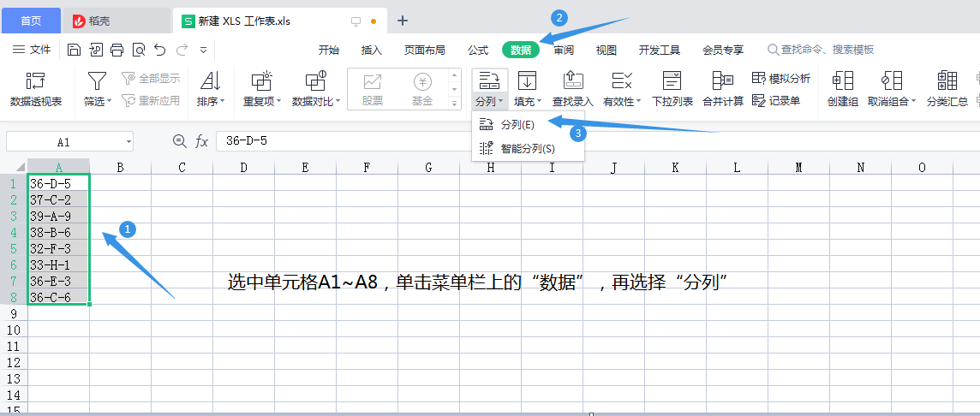Click the 分列 ribbon button
This screenshot has height=416, width=980.
pos(489,89)
